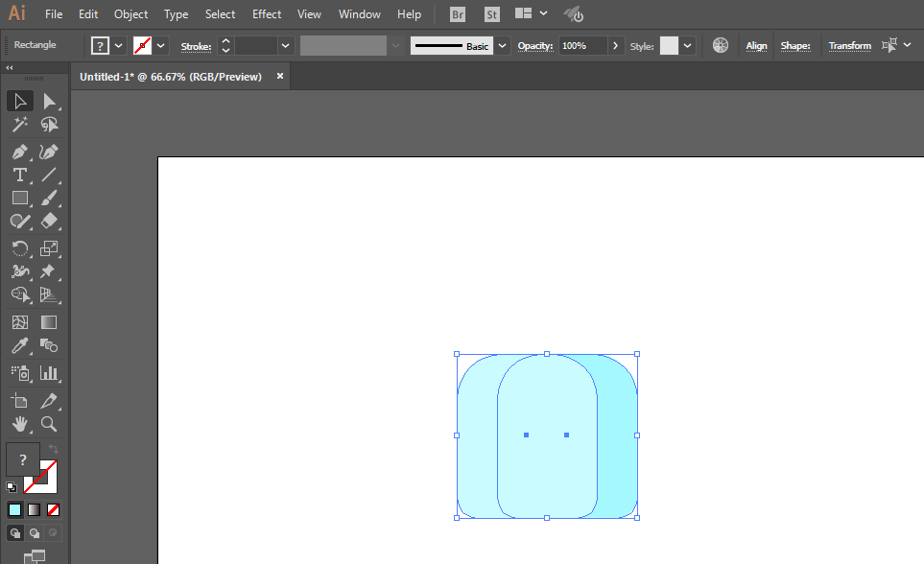This screenshot has width=924, height=564.
Task: Open the Select menu
Action: point(221,14)
